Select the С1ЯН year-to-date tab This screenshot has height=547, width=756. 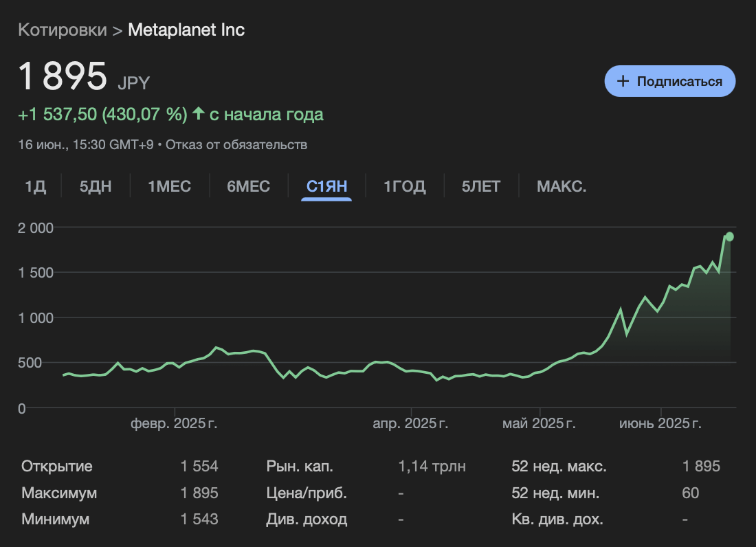coord(326,186)
